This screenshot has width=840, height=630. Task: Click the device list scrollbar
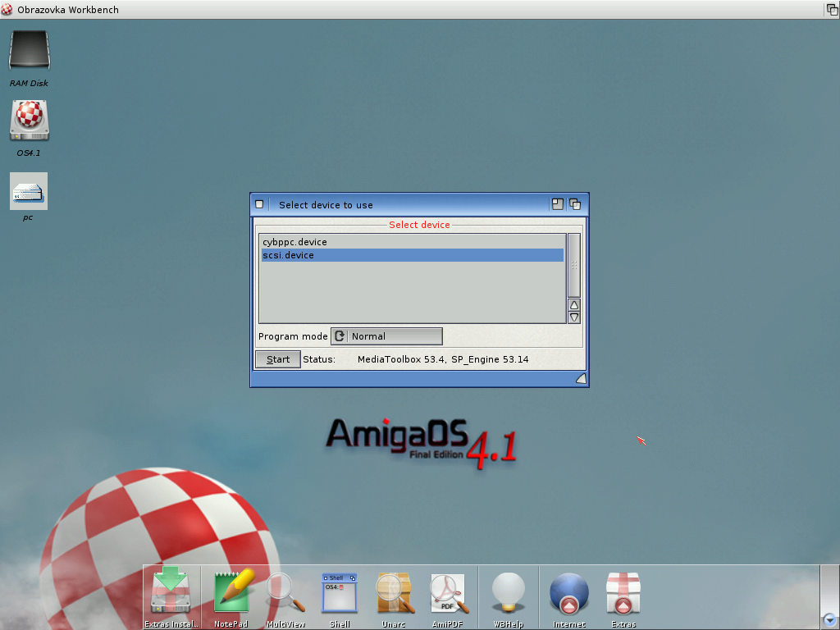(574, 265)
